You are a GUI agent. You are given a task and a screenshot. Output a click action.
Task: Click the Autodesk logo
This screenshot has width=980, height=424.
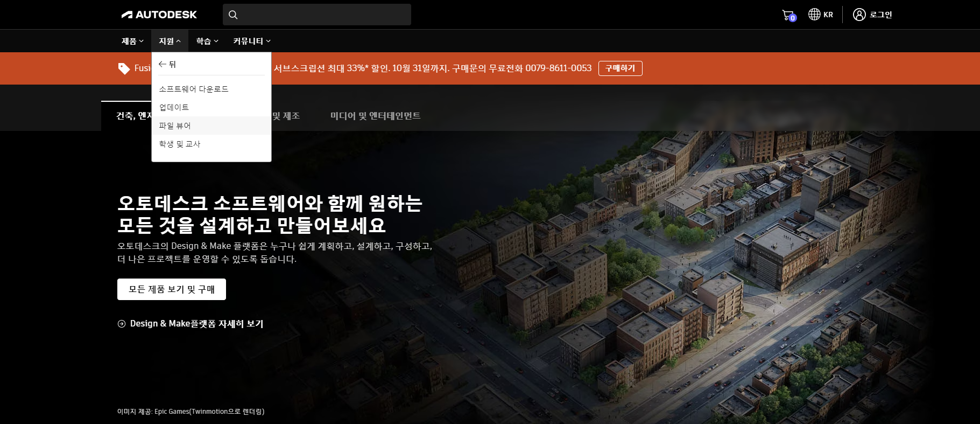(x=159, y=15)
